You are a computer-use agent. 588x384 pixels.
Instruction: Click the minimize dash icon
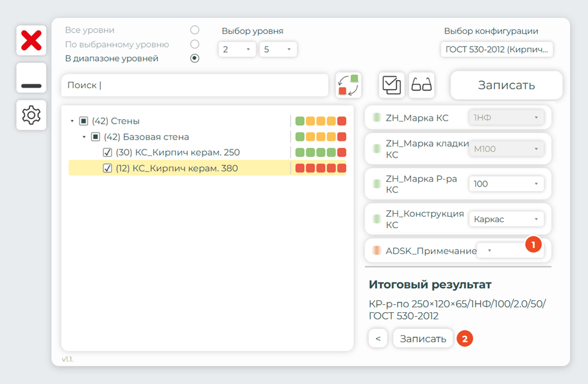[x=31, y=78]
